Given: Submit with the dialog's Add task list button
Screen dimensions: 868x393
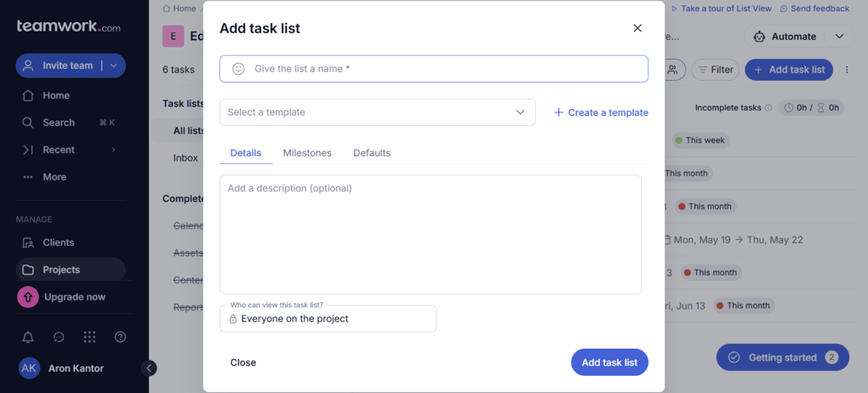Looking at the screenshot, I should pos(609,362).
